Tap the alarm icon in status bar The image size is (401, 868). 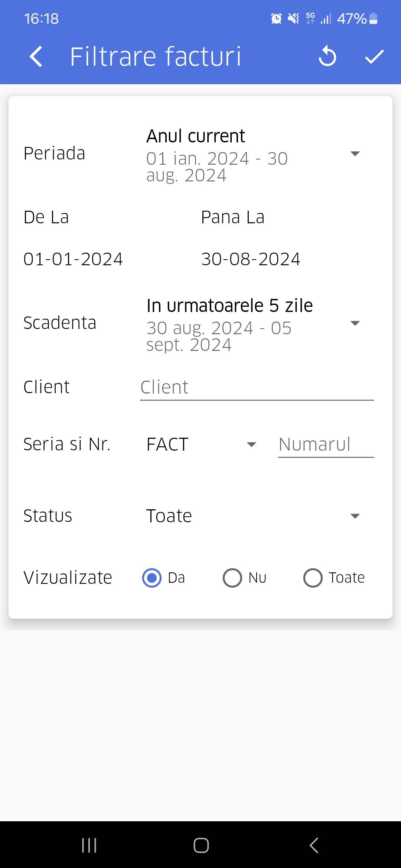[276, 19]
